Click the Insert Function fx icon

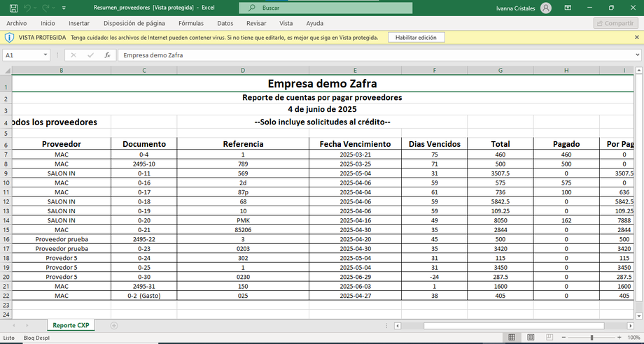point(107,55)
